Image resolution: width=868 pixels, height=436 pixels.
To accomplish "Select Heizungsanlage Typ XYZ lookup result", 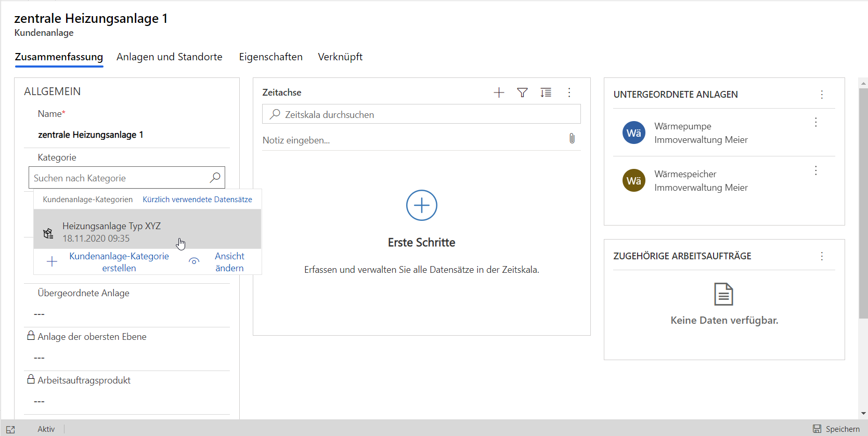I will point(111,232).
